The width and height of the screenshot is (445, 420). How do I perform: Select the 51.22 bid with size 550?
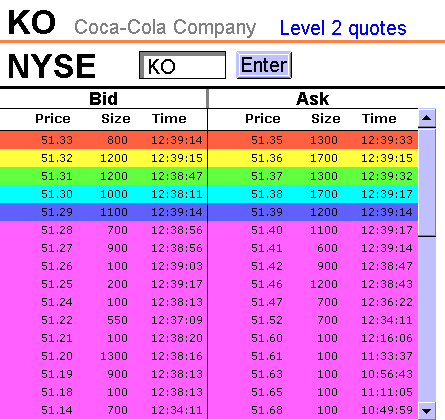click(103, 320)
